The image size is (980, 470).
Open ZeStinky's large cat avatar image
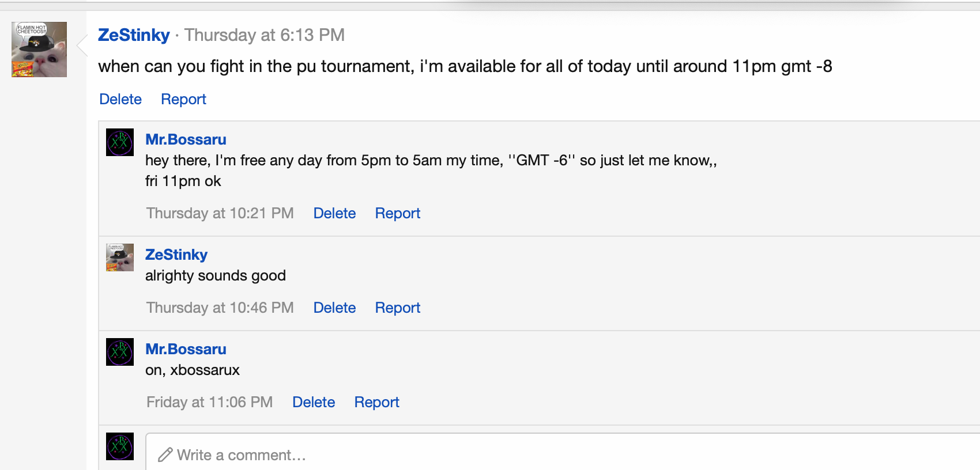coord(39,50)
